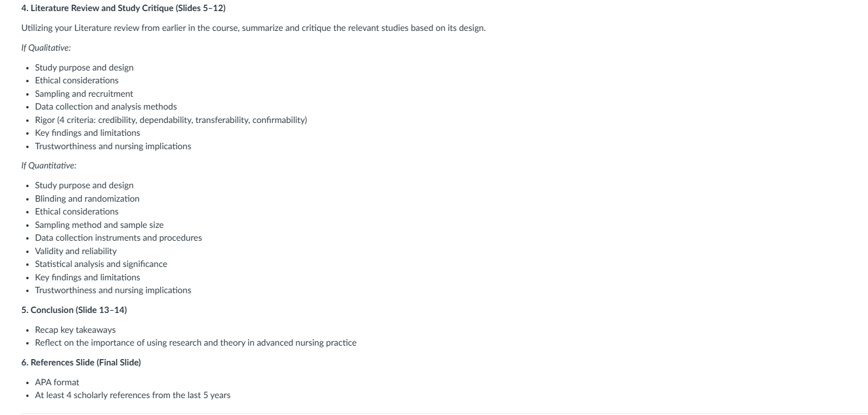Click the 'Utilizing your Literature review' instruction sentence
868x415 pixels.
click(x=253, y=28)
